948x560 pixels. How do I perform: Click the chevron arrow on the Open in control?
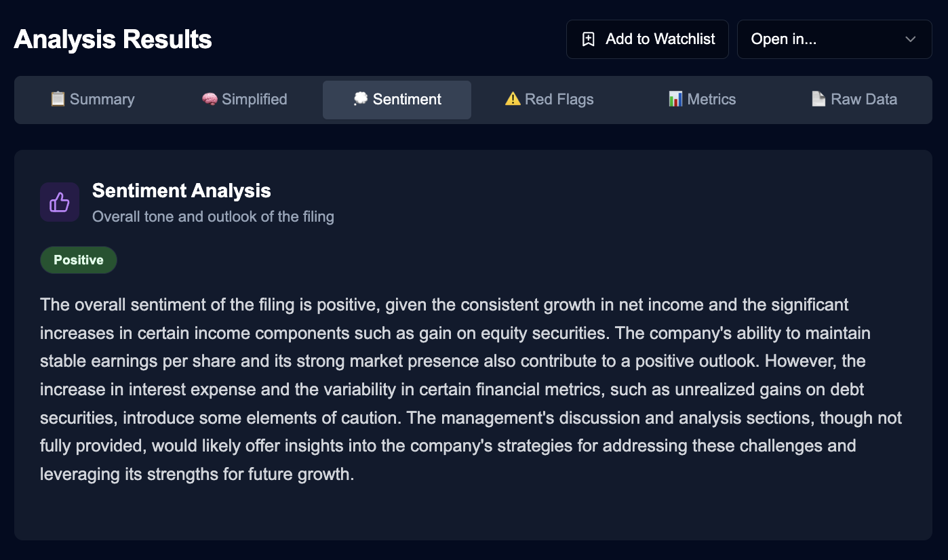[x=911, y=39]
